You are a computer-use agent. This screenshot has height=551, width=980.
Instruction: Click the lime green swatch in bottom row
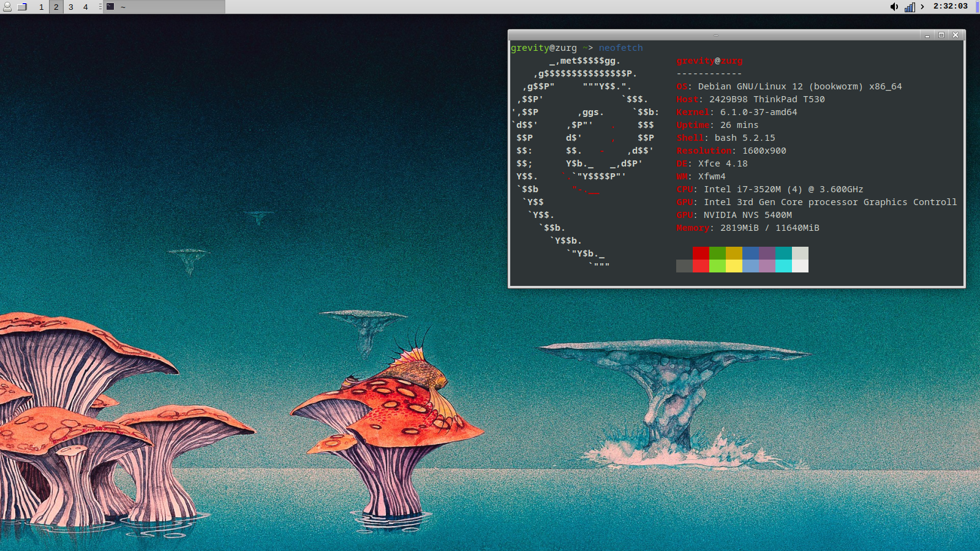click(x=717, y=266)
